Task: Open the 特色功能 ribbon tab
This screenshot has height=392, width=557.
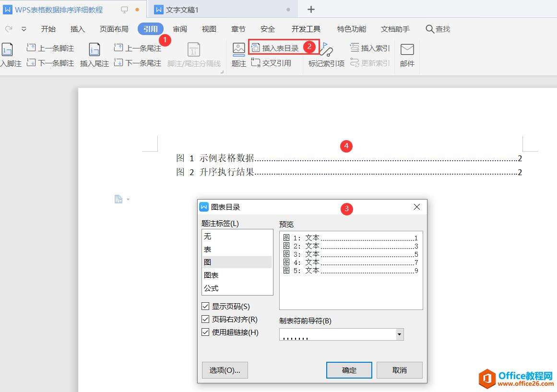Action: [x=351, y=29]
